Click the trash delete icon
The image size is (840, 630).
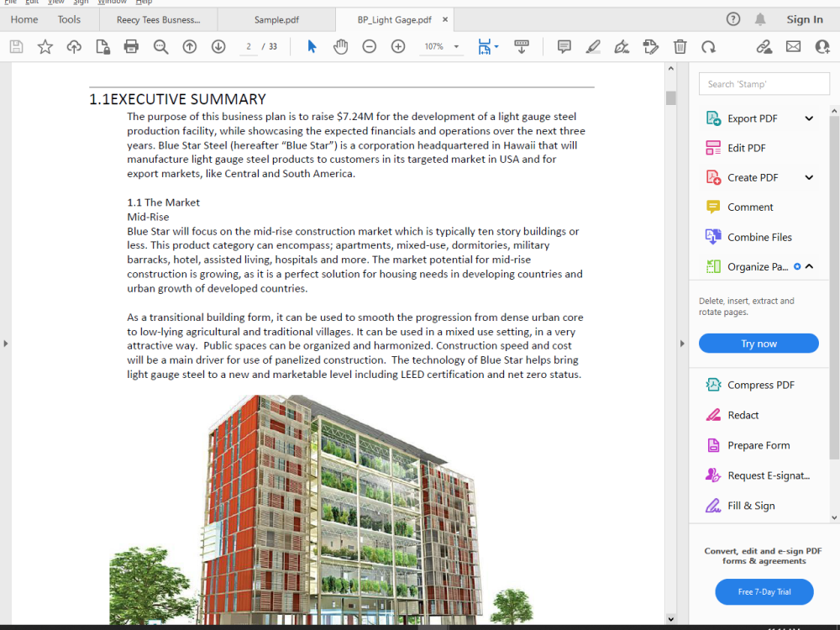(x=680, y=46)
